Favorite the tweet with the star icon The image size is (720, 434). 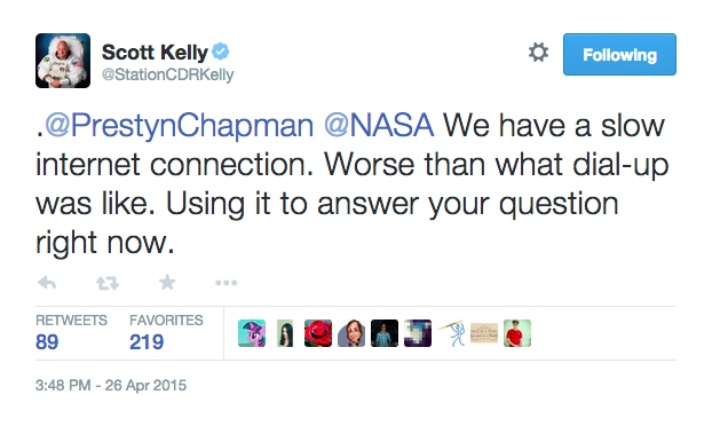pyautogui.click(x=167, y=283)
